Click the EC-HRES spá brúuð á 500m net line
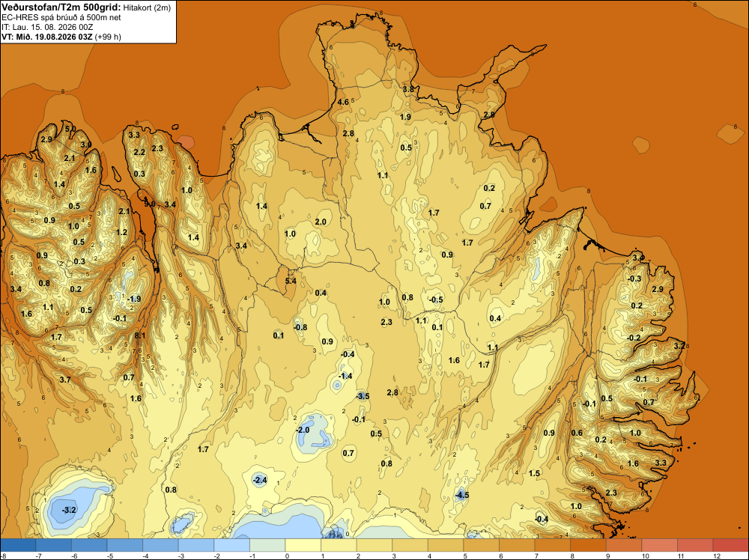749x560 pixels. [61, 18]
